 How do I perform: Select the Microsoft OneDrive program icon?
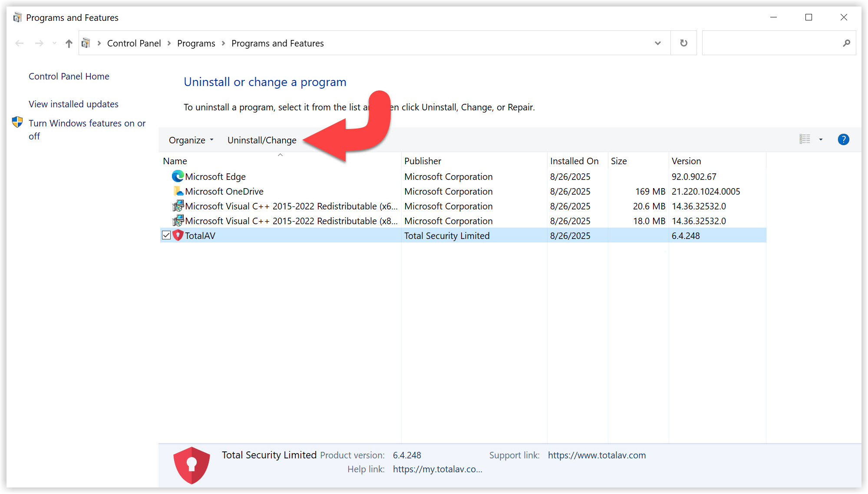click(178, 191)
